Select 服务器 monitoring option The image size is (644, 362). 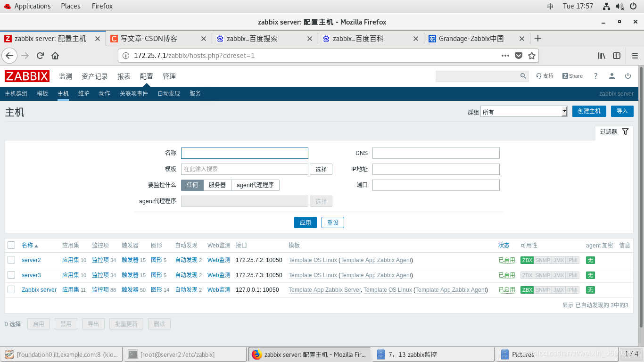tap(217, 185)
